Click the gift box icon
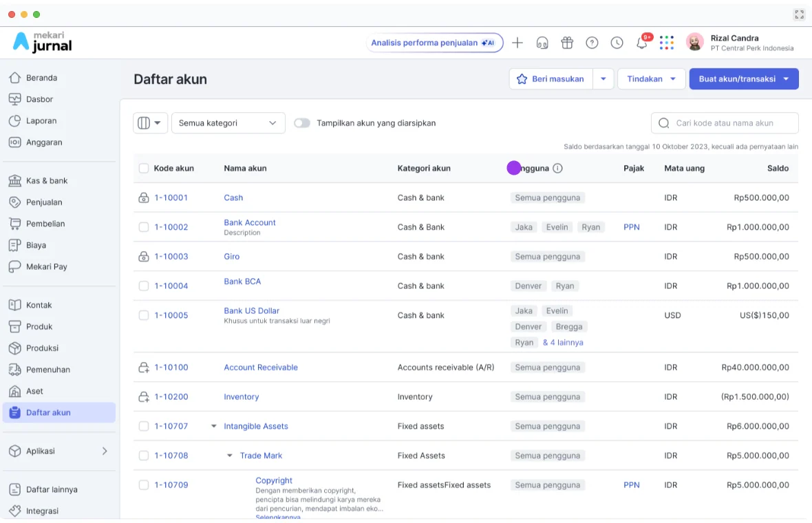Screen dimensions: 812x523 point(567,43)
